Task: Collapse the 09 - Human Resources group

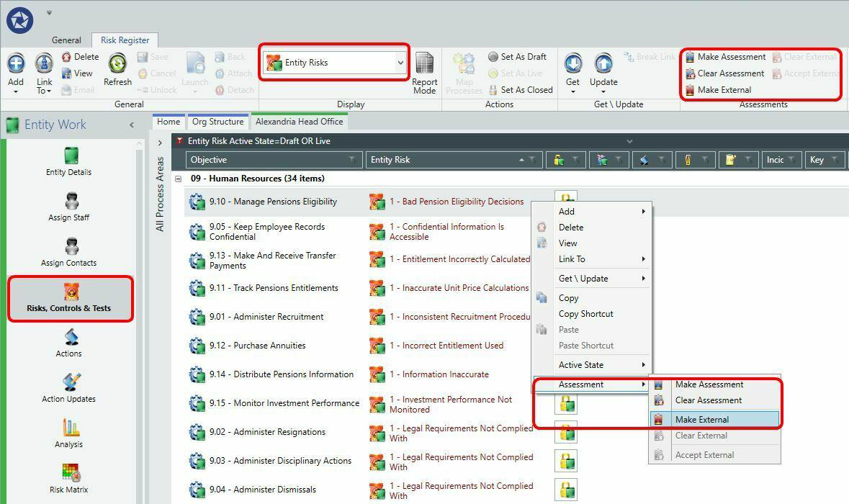Action: (178, 179)
